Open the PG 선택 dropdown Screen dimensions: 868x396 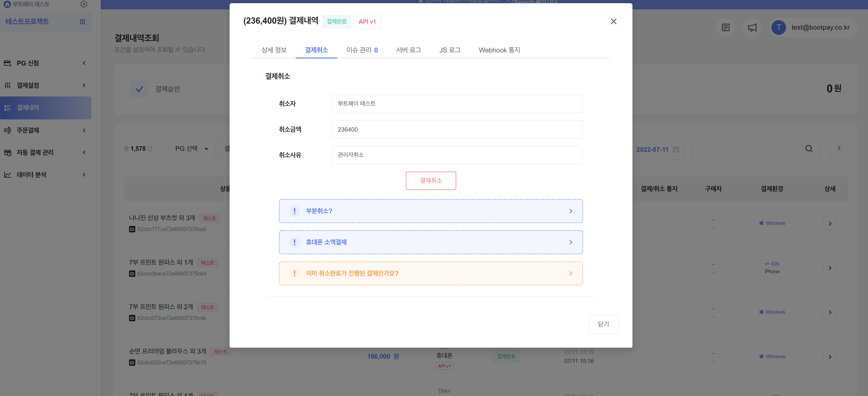pos(191,148)
